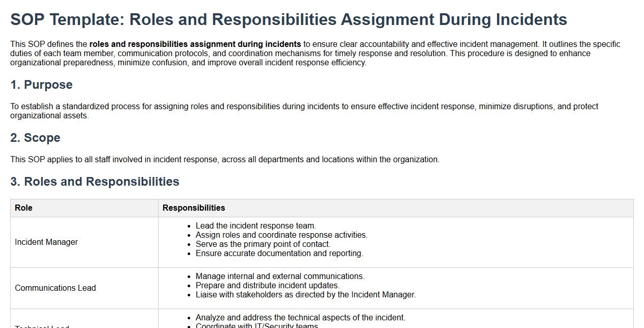Click the "1. Purpose" heading
The width and height of the screenshot is (644, 328).
[x=41, y=85]
